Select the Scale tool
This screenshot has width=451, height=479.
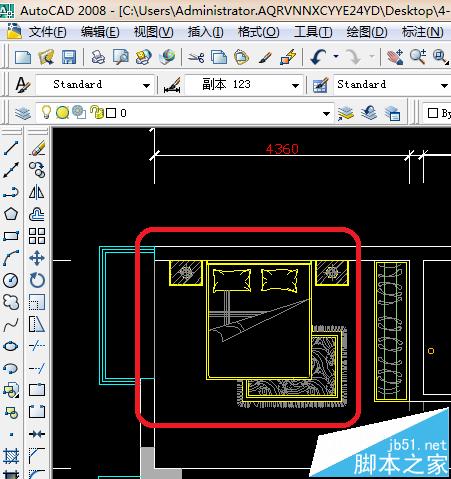coord(37,302)
